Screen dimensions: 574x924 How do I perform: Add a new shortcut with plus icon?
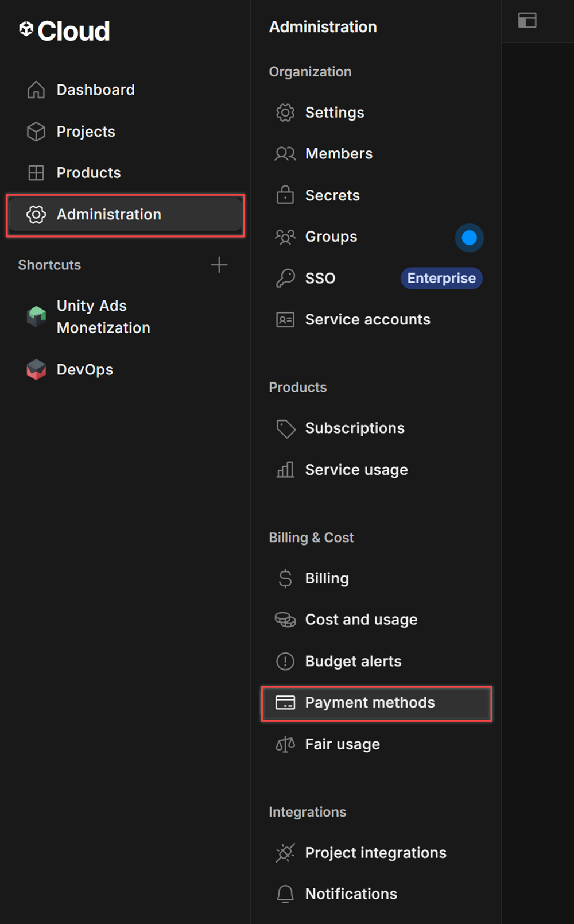tap(219, 265)
